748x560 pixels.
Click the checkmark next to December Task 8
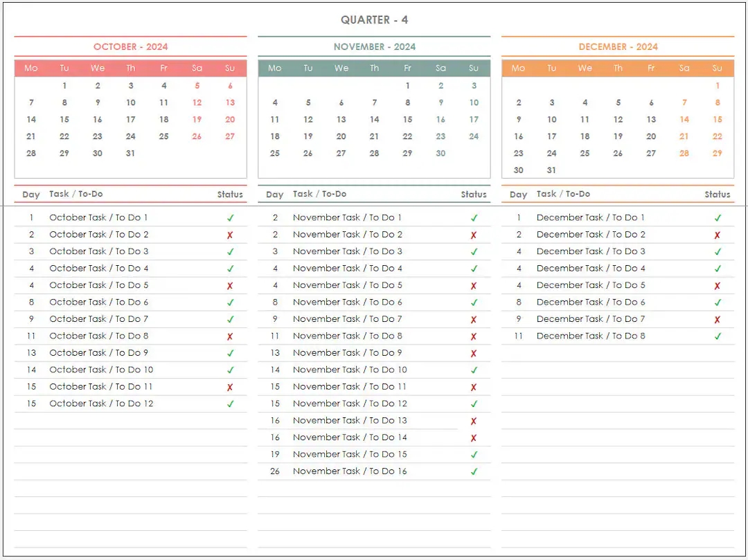click(x=718, y=336)
